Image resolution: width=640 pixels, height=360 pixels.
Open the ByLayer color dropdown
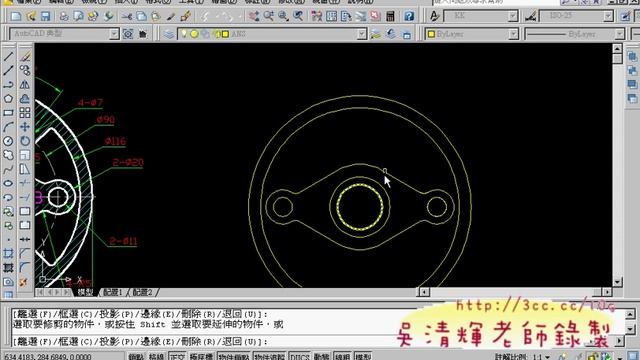(513, 34)
